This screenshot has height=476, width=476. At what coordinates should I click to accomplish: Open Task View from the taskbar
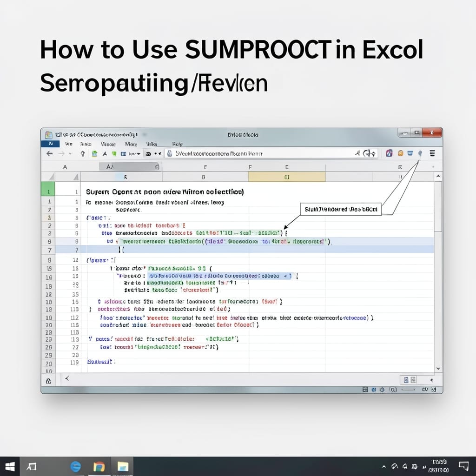click(x=31, y=466)
